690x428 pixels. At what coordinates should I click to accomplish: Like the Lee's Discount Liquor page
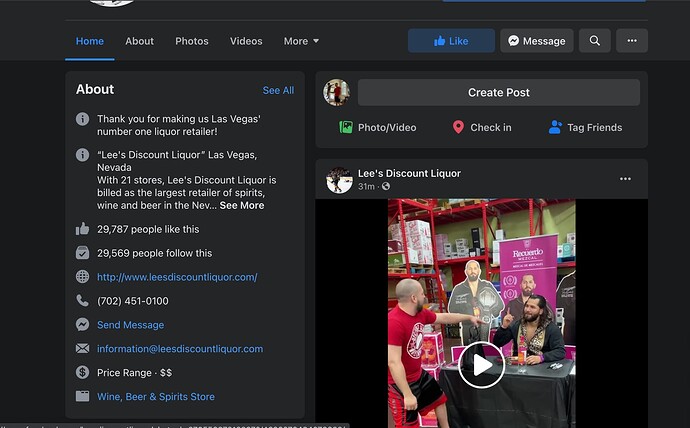pos(451,41)
